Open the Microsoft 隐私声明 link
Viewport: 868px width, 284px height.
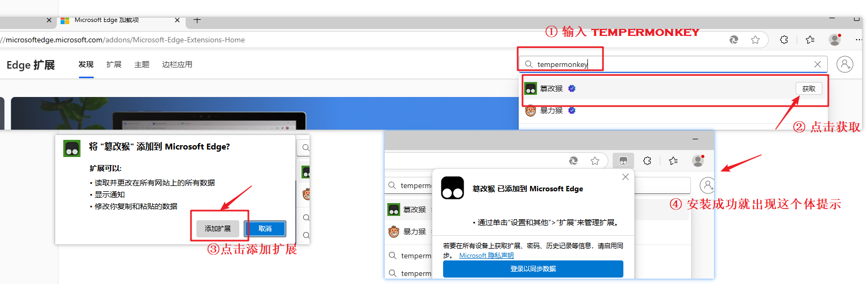(x=487, y=256)
